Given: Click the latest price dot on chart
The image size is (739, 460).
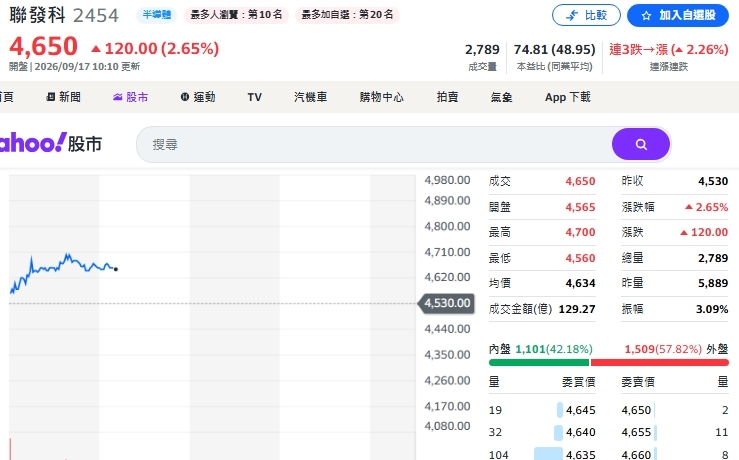Looking at the screenshot, I should click(116, 269).
